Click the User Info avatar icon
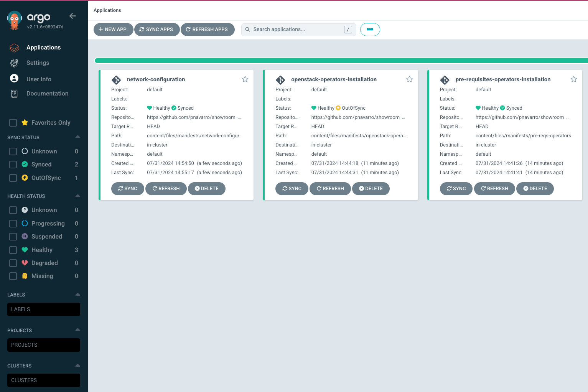588x392 pixels. tap(14, 79)
